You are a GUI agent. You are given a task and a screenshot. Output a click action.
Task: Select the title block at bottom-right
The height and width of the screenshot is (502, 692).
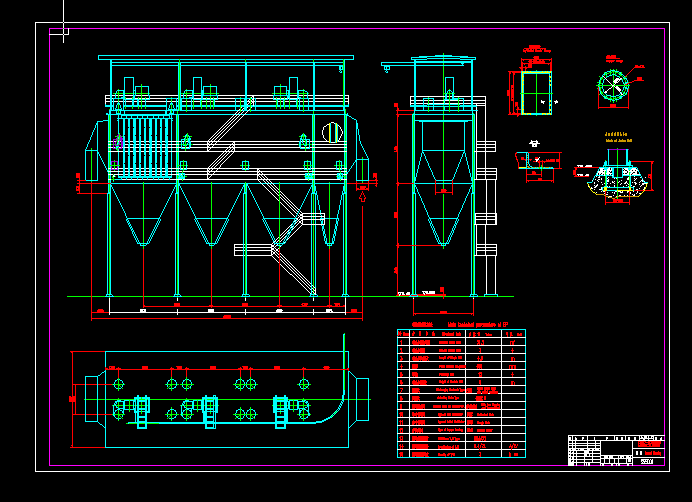pos(616,451)
